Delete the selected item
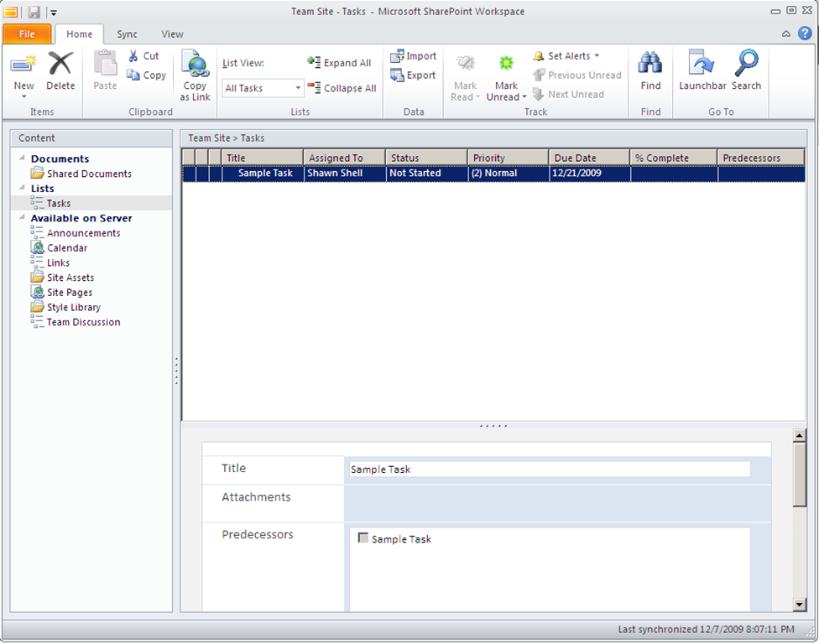This screenshot has height=644, width=819. [60, 71]
